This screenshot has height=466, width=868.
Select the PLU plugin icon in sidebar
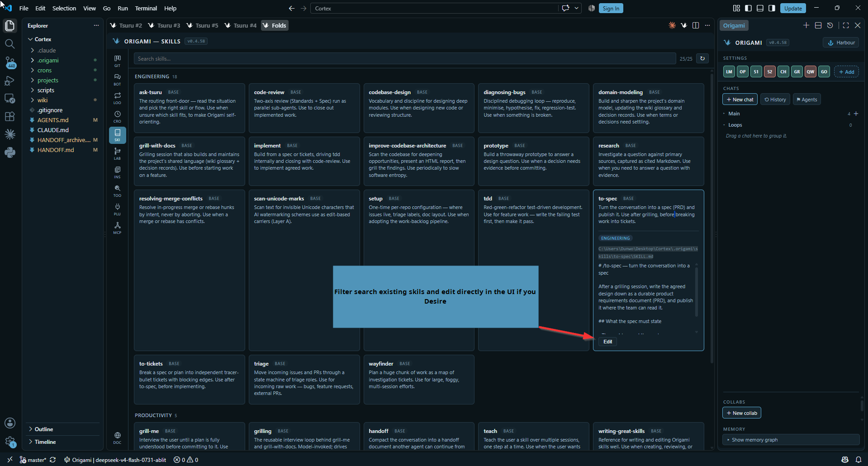[117, 209]
